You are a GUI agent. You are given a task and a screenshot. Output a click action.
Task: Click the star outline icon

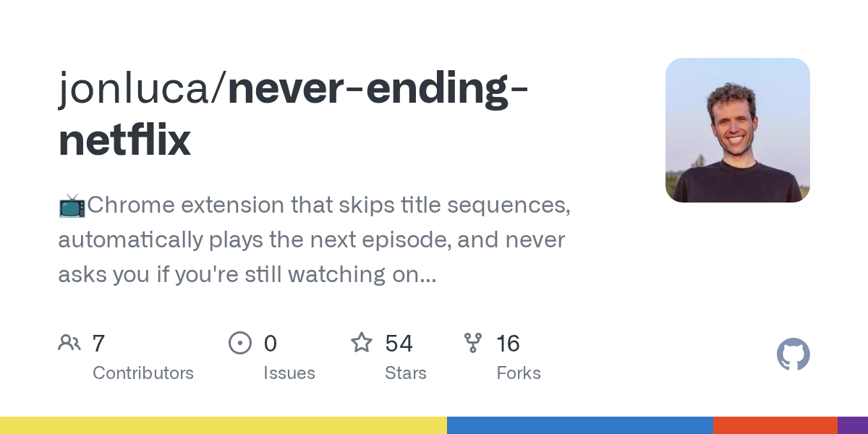[362, 342]
